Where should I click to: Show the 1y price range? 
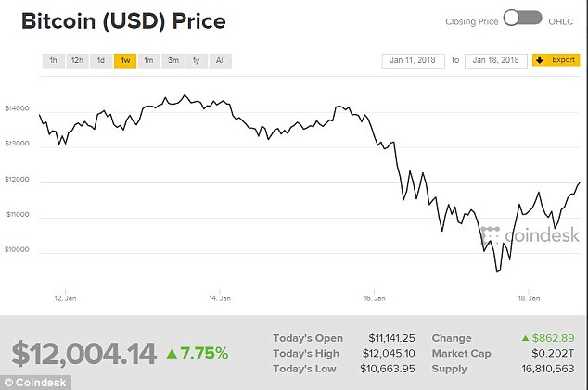(197, 61)
